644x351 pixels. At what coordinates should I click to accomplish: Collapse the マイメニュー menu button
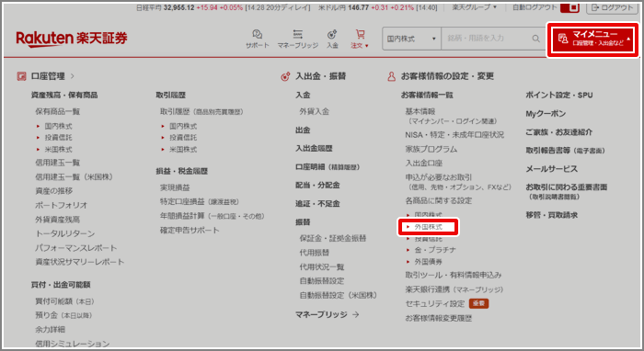pos(592,39)
